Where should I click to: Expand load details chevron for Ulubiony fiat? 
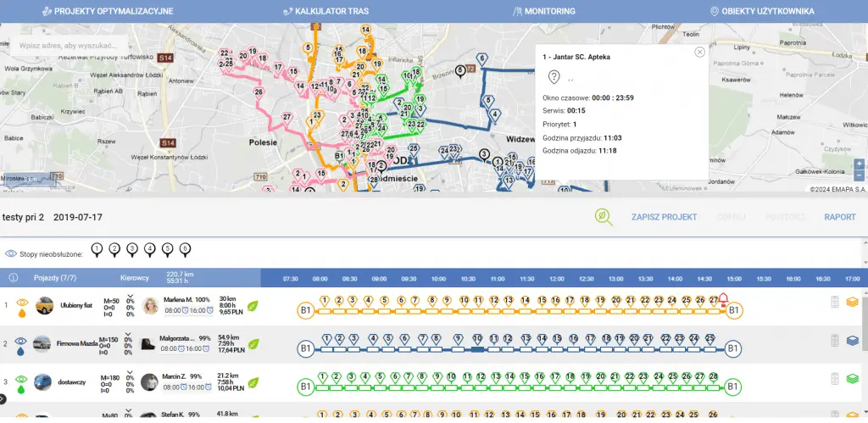(x=130, y=297)
